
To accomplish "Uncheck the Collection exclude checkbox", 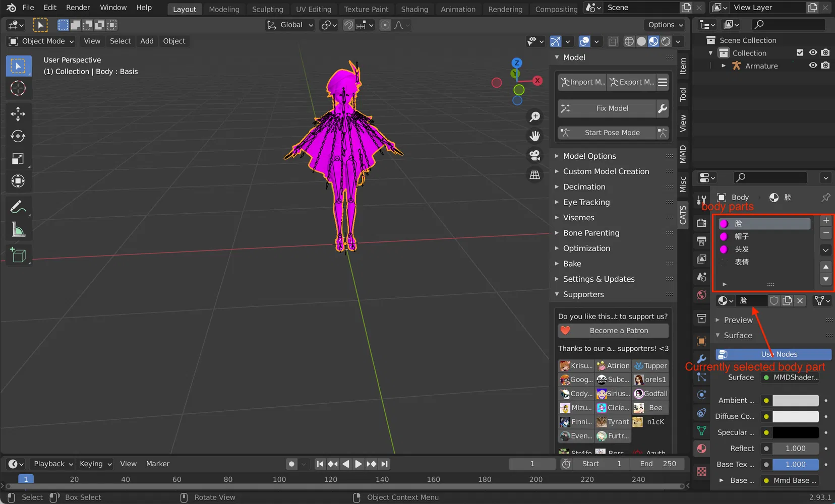I will (x=800, y=53).
